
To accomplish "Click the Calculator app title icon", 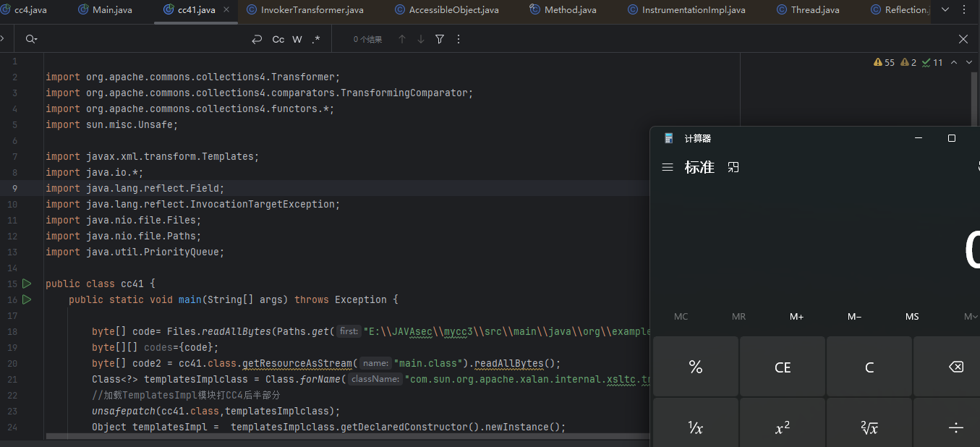I will point(668,138).
